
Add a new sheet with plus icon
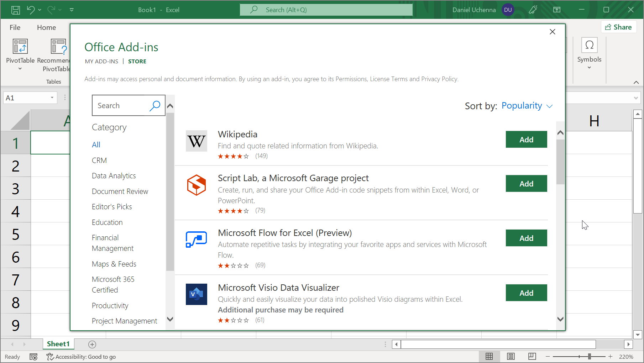click(92, 344)
